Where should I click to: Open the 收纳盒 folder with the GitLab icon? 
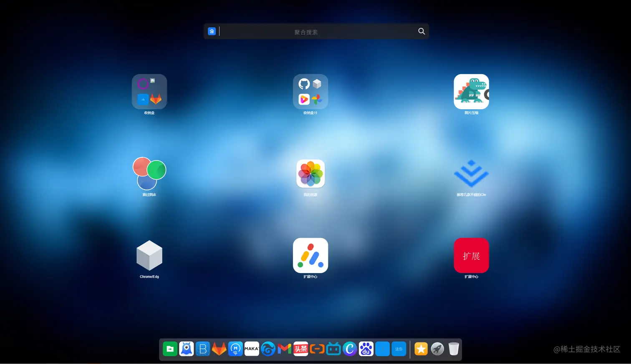coord(149,92)
